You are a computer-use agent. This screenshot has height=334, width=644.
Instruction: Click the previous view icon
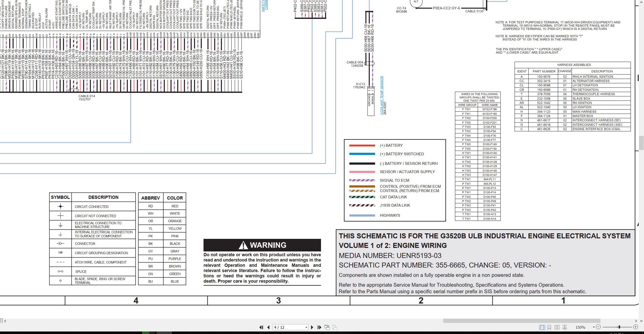pos(327,327)
